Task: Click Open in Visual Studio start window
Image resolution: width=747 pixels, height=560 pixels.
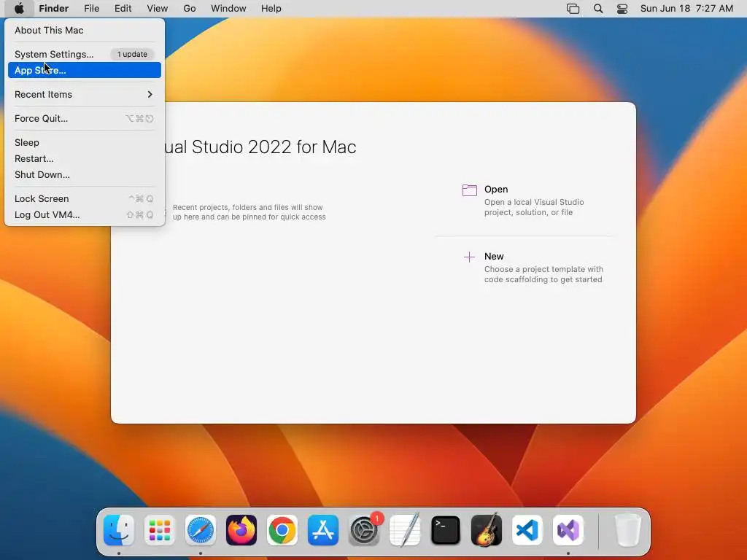Action: coord(496,189)
